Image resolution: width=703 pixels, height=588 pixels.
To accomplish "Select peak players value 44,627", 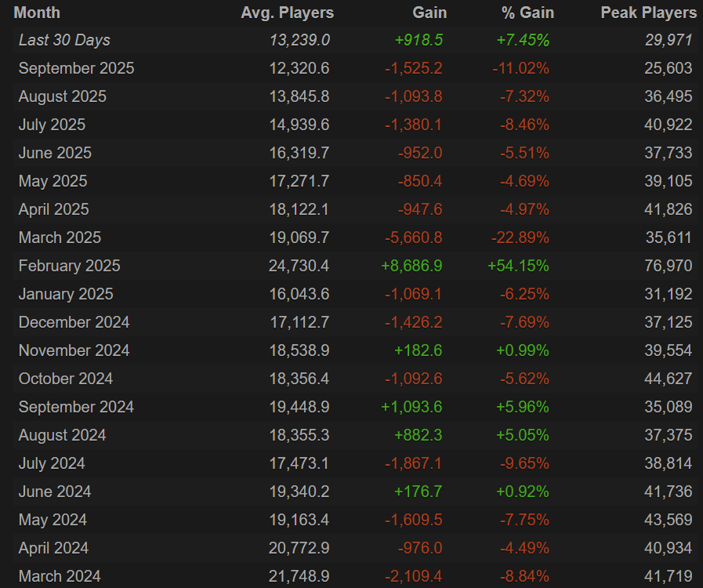I will click(x=669, y=379).
